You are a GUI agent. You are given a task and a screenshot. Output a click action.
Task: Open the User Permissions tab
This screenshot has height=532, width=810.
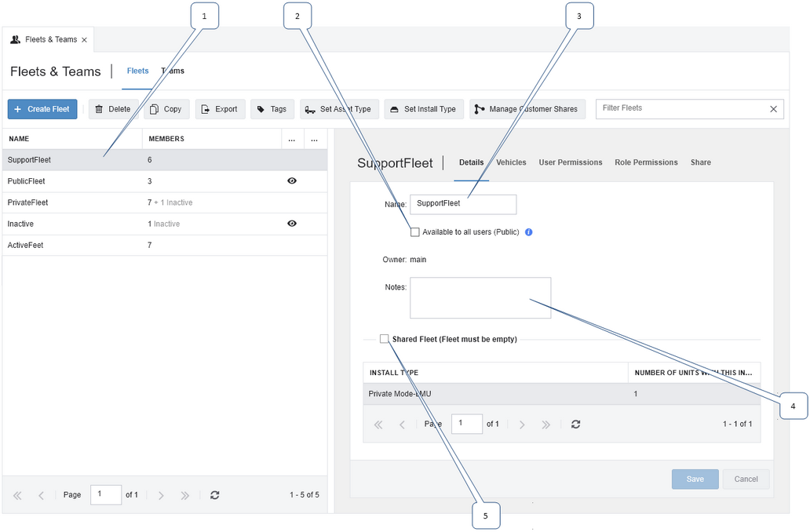[571, 162]
